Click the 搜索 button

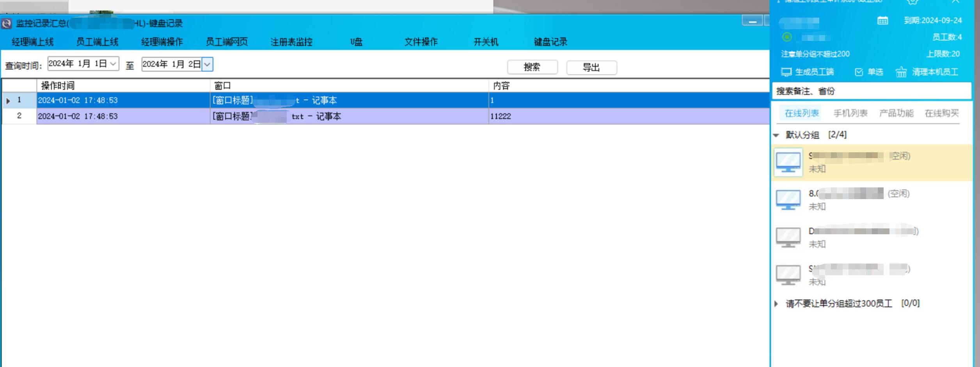532,67
